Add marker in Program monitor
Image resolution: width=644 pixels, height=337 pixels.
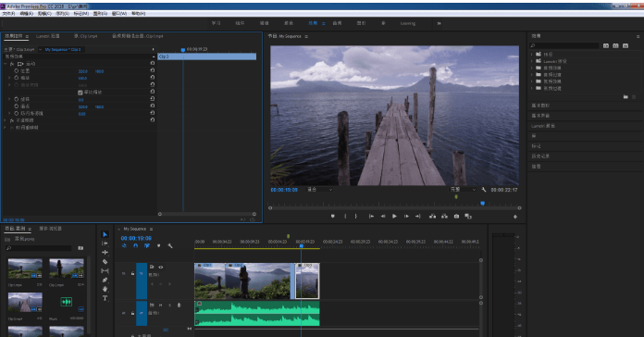(333, 216)
